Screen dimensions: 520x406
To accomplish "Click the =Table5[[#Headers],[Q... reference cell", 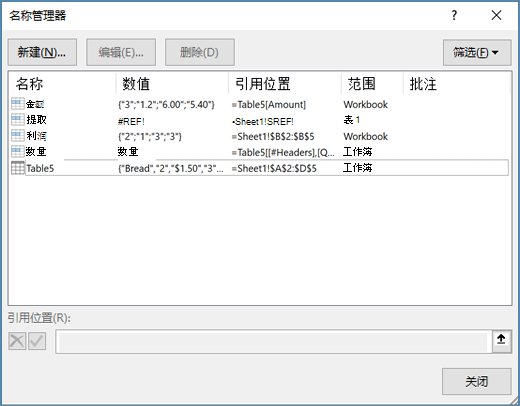I will (283, 153).
